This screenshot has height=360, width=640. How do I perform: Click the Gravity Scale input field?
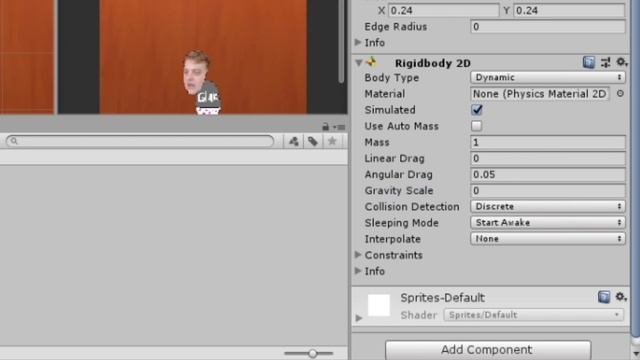(x=548, y=190)
